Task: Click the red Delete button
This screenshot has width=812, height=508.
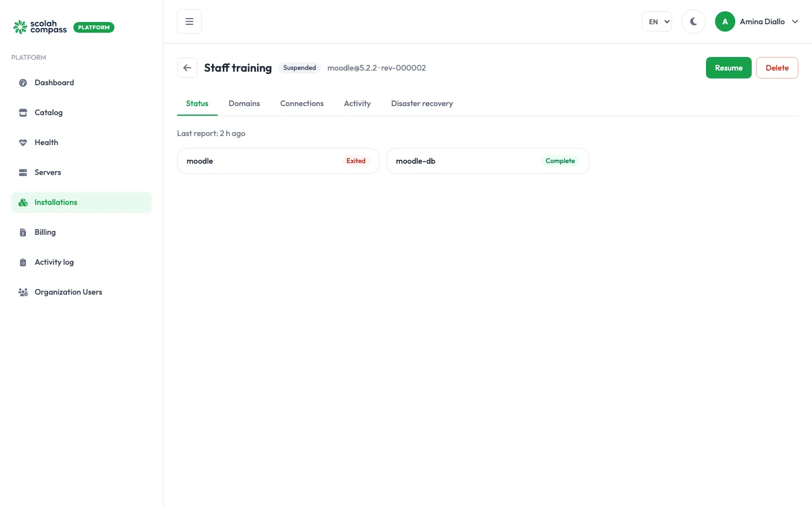Action: tap(777, 68)
